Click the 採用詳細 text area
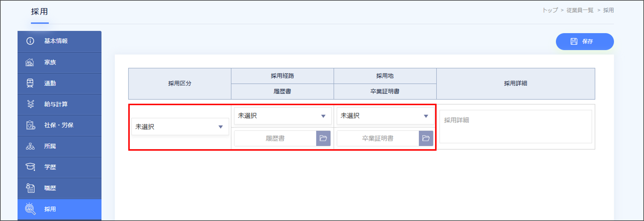The width and height of the screenshot is (644, 221). (x=515, y=127)
